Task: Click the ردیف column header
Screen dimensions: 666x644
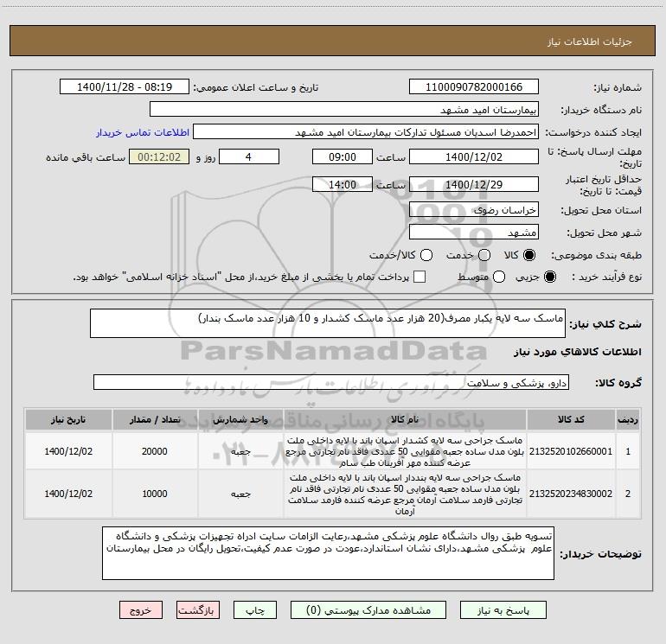Action: point(628,419)
